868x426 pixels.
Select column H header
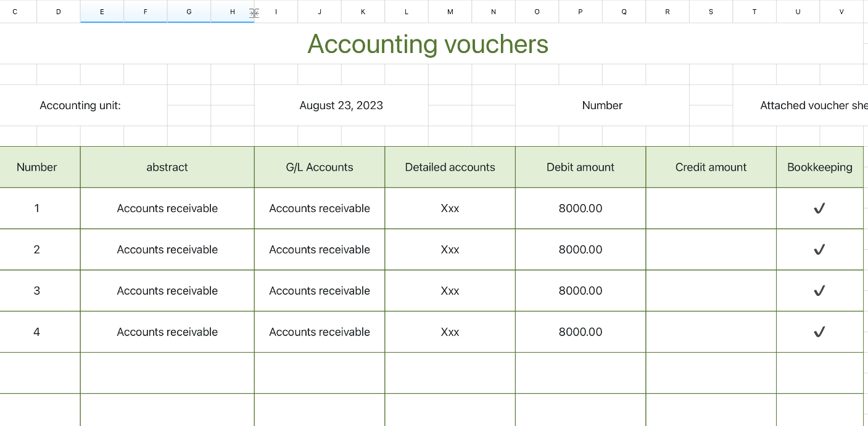click(233, 12)
